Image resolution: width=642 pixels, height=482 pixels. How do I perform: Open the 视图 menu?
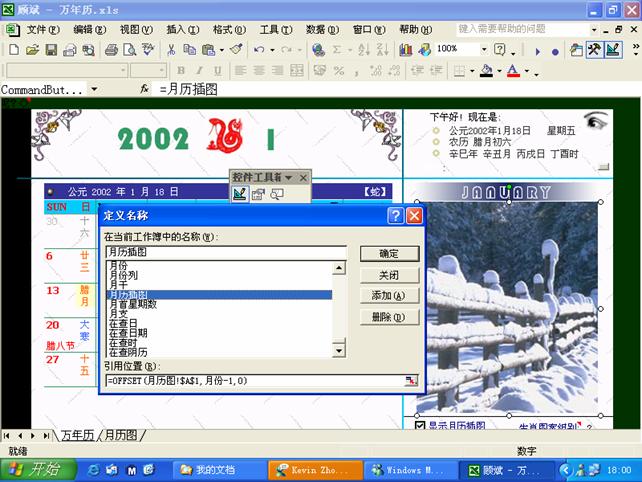tap(136, 29)
